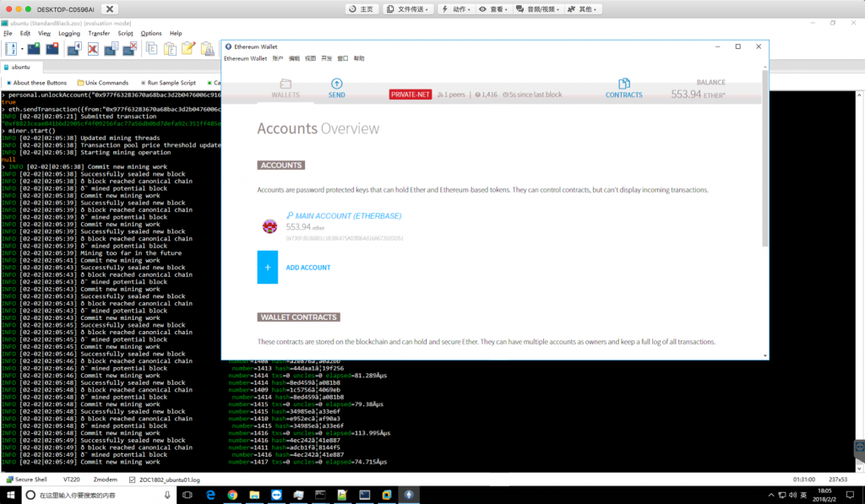Click the PRIVATE-NET network badge
This screenshot has height=504, width=865.
tap(411, 95)
